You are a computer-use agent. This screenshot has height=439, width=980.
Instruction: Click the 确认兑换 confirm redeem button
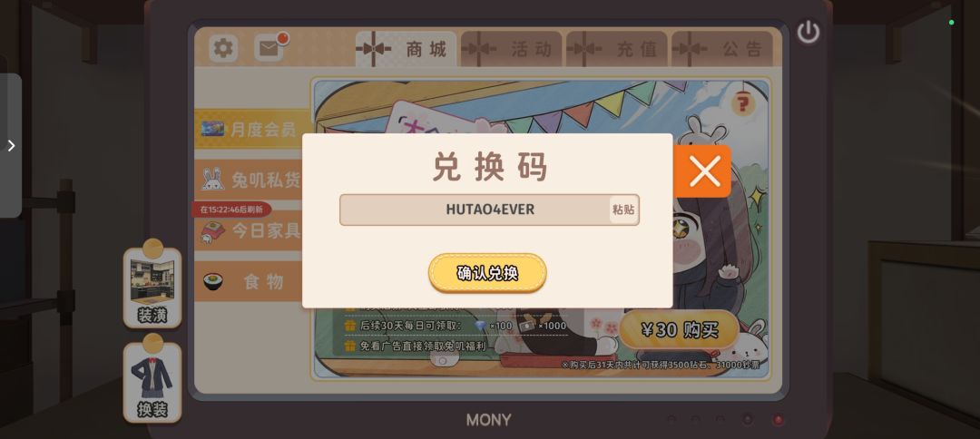487,273
